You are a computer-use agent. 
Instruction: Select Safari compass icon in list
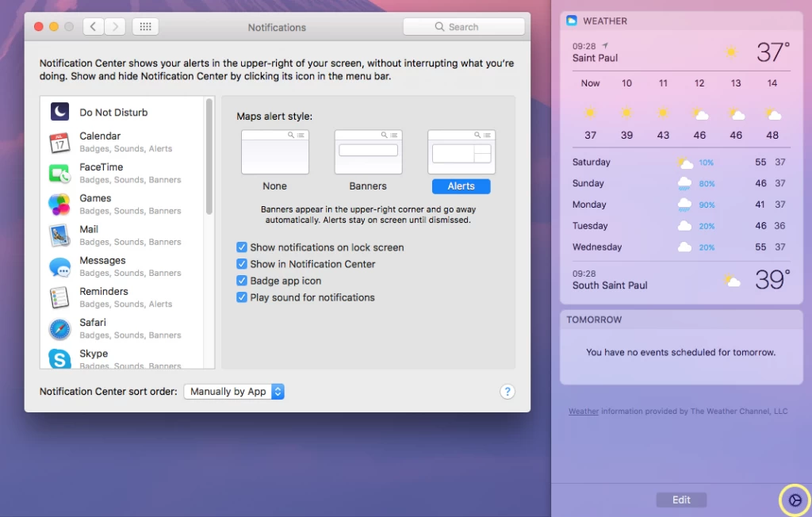click(59, 329)
